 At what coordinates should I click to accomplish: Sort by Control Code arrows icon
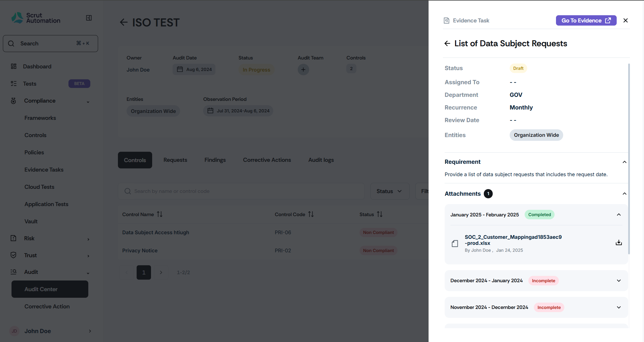(311, 214)
